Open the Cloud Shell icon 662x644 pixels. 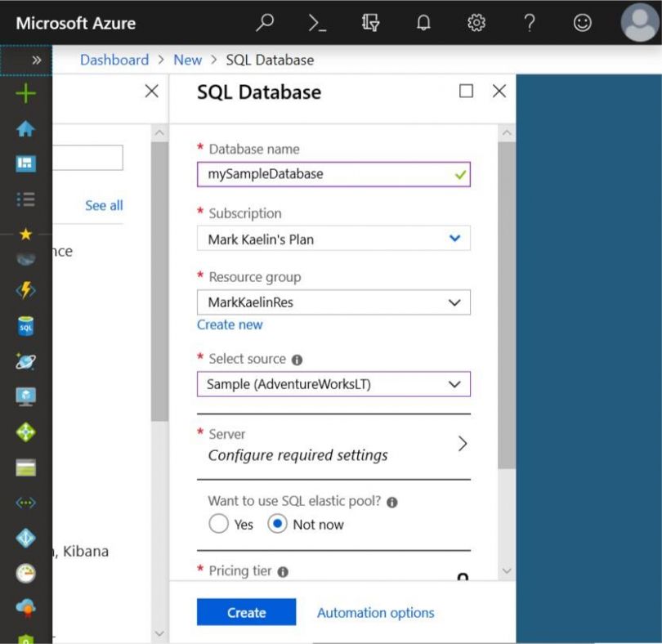click(x=317, y=23)
